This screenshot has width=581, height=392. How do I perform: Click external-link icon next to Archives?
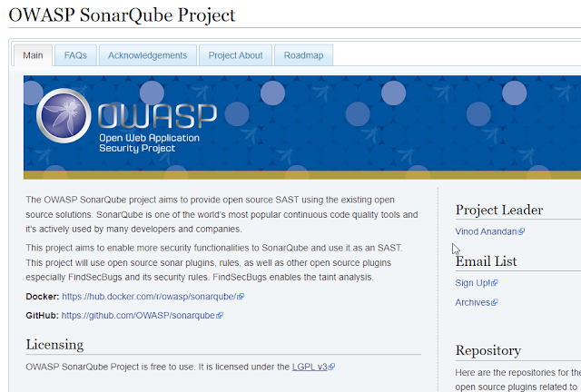(494, 303)
